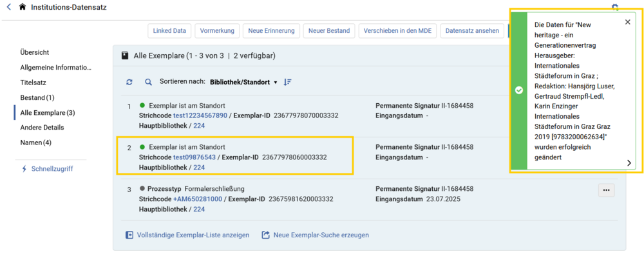Click the refresh icon in the Exemplare list
This screenshot has width=644, height=256.
(129, 83)
